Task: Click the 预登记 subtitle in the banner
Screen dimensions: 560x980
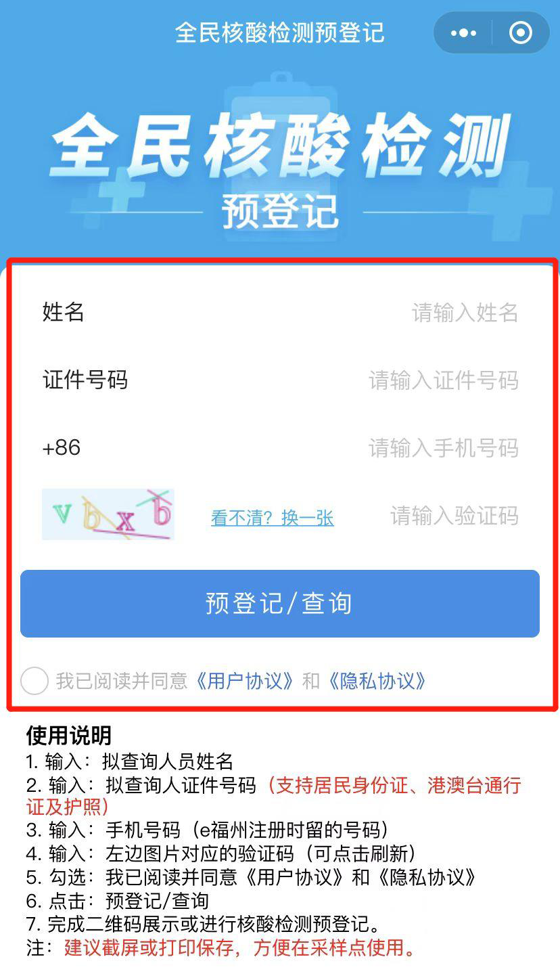Action: [x=280, y=211]
